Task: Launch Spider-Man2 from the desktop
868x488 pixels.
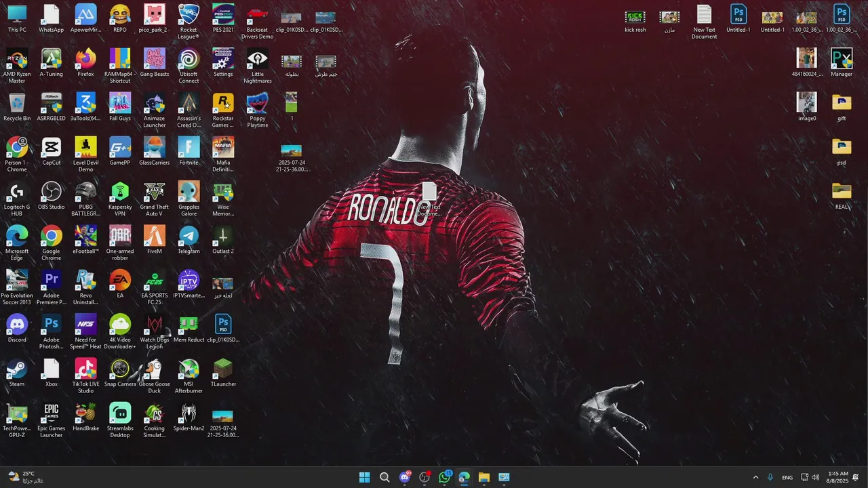Action: point(189,417)
